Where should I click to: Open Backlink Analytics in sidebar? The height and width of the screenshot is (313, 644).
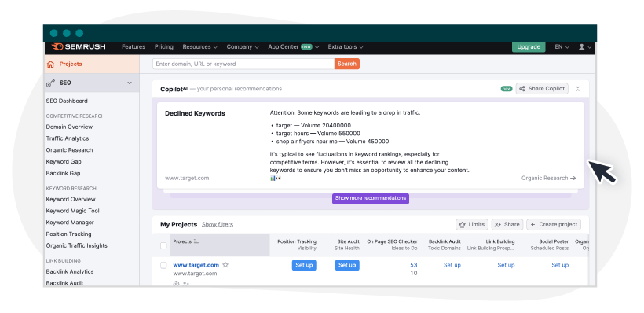[70, 271]
